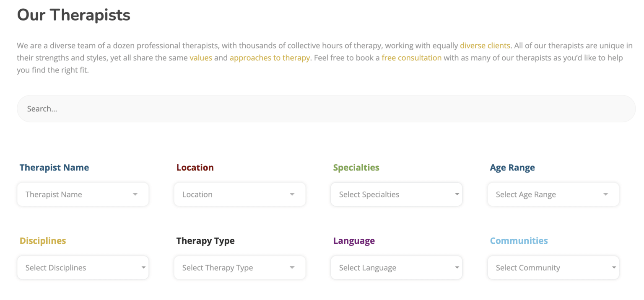The height and width of the screenshot is (300, 644).
Task: Click the 'free consultation' link
Action: pyautogui.click(x=411, y=58)
